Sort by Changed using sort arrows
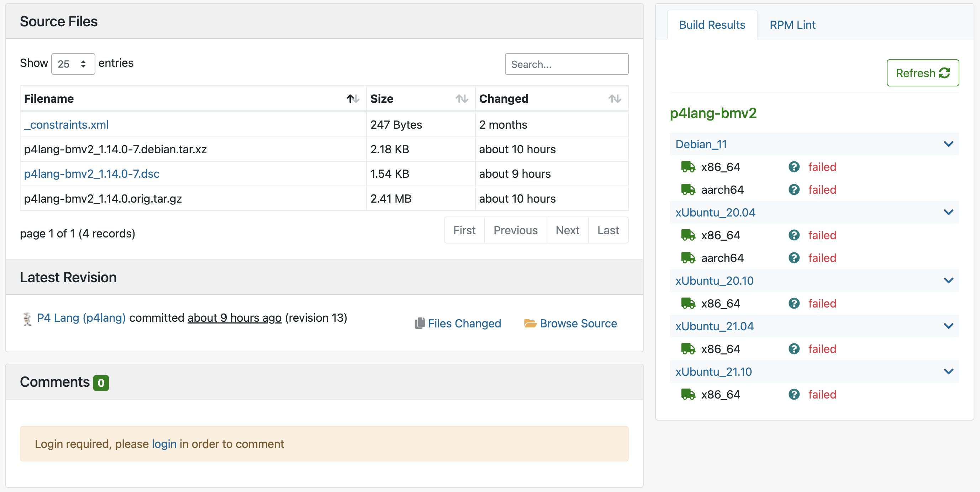This screenshot has height=492, width=980. pos(615,99)
